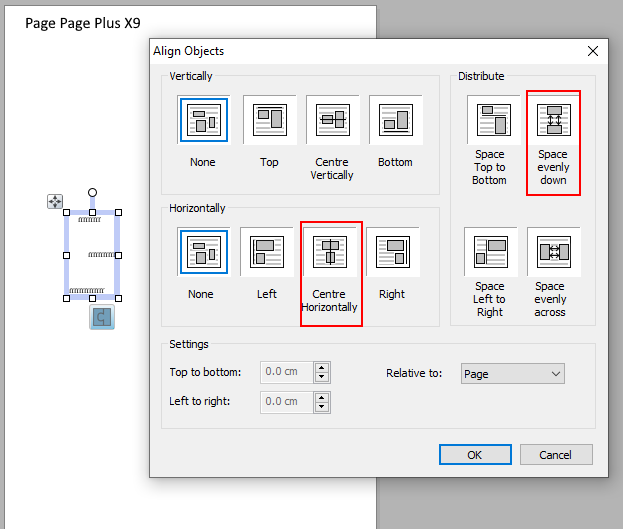Image resolution: width=623 pixels, height=529 pixels.
Task: Click the middle text line in selected frame
Action: click(x=101, y=254)
